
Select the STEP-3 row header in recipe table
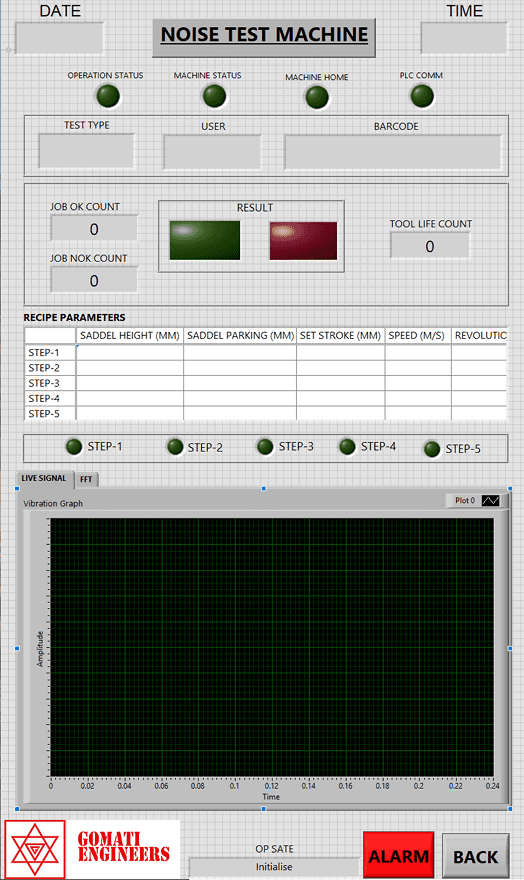pos(50,383)
